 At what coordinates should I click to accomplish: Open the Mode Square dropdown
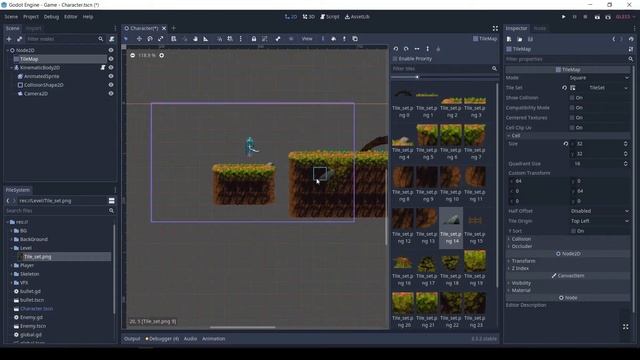(x=599, y=78)
